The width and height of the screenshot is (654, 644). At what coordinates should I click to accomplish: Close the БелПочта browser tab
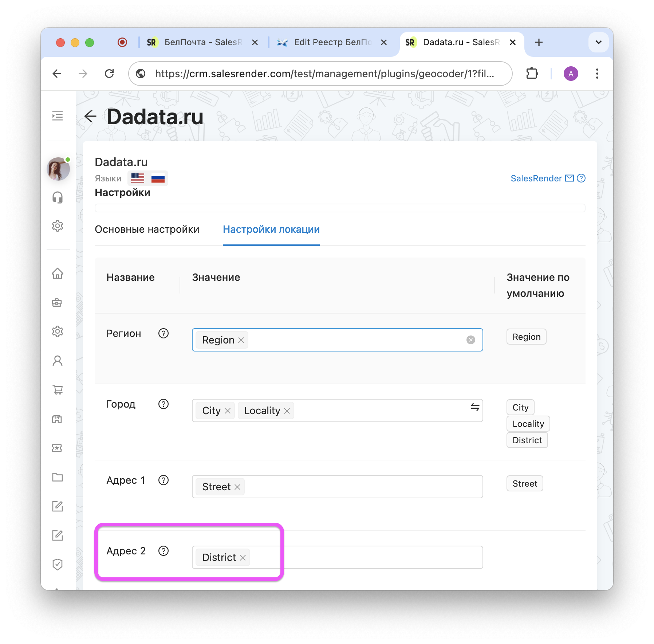pyautogui.click(x=255, y=42)
